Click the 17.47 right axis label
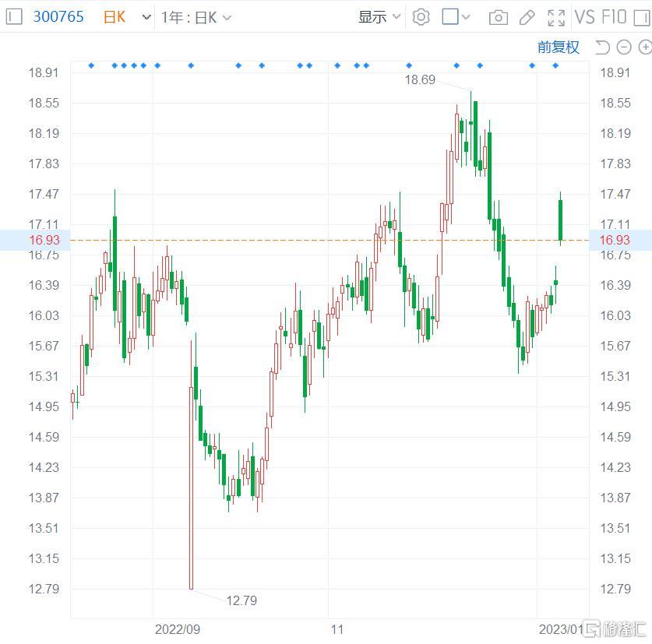 (x=615, y=194)
